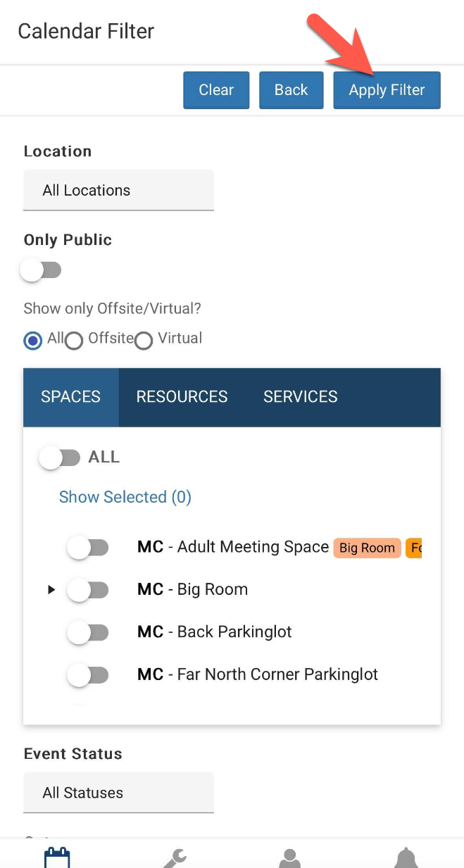This screenshot has width=464, height=868.
Task: Toggle MC - Adult Meeting Space on
Action: (x=88, y=547)
